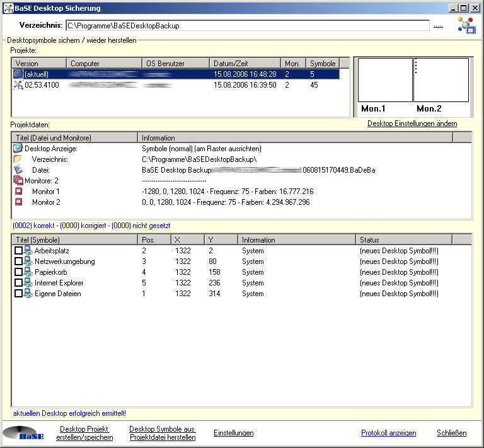Screen dimensions: 484x448
Task: Click Desktop Projekt erstellen/speichern
Action: click(84, 433)
